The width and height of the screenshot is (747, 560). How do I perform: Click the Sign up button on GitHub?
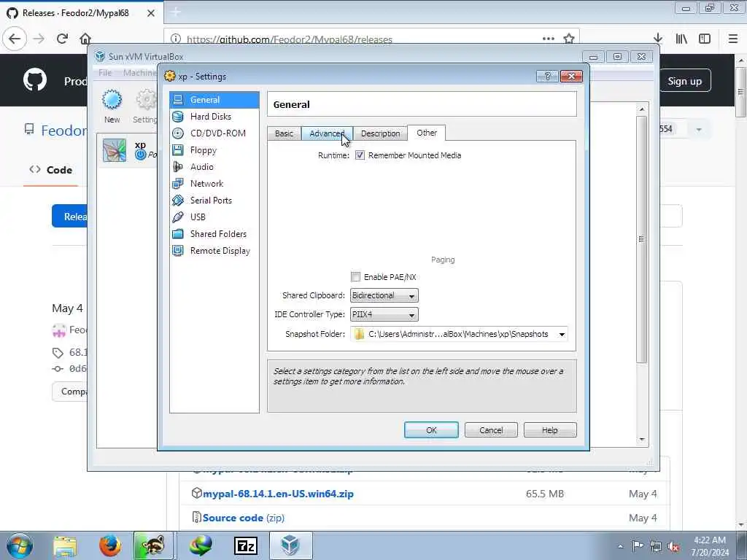684,81
